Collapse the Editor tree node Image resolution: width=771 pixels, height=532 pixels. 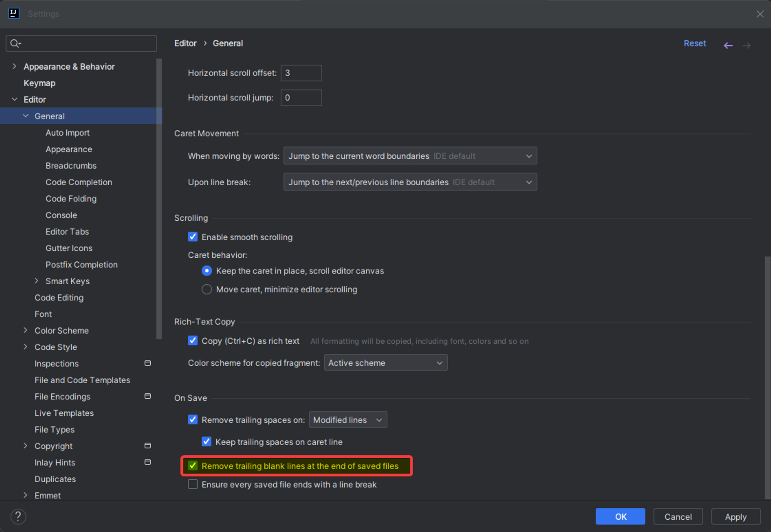(x=15, y=99)
